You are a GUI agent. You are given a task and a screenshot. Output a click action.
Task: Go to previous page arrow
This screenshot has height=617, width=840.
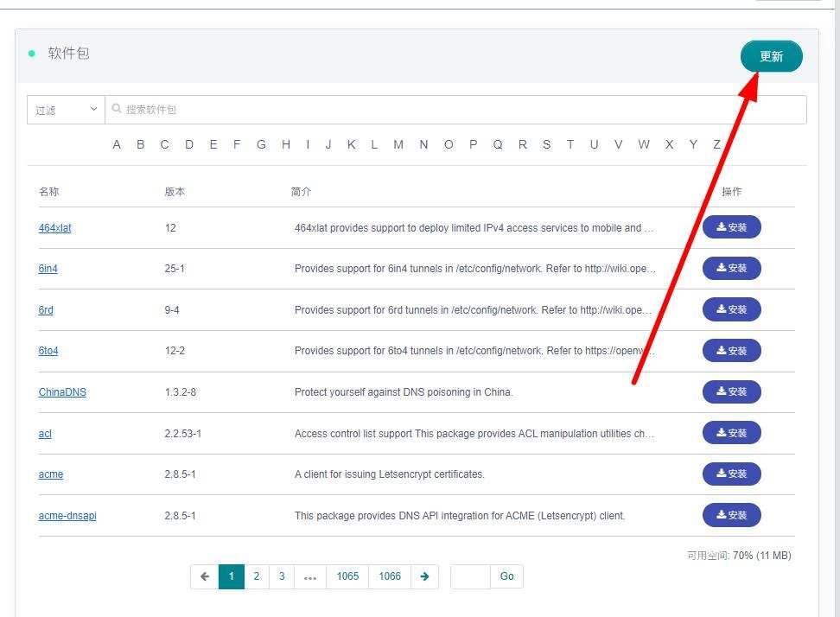point(205,577)
